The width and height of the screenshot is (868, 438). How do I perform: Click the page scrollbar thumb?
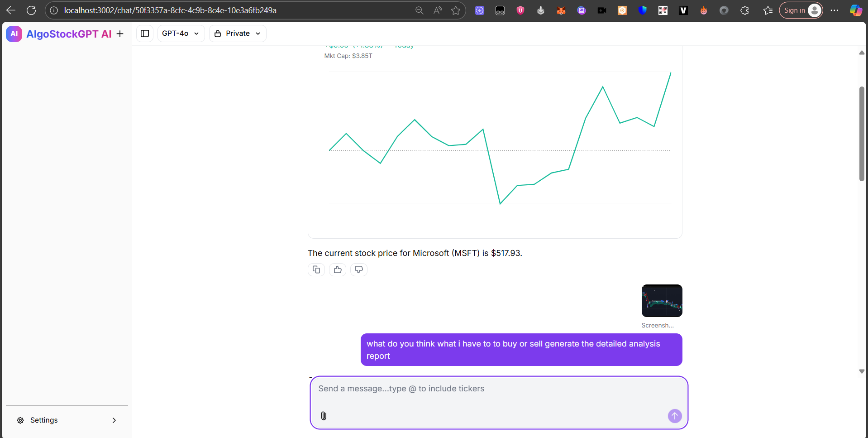tap(862, 134)
